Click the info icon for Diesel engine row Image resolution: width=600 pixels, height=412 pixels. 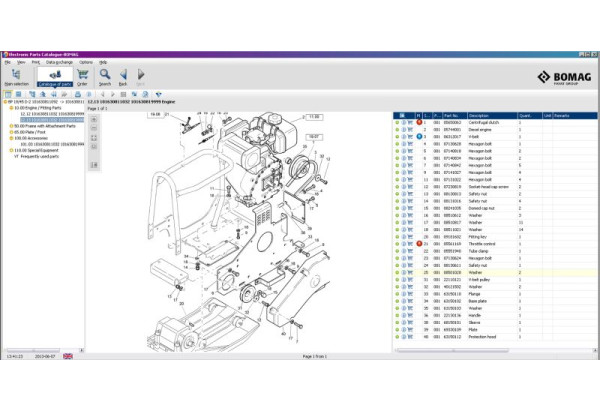tap(403, 129)
